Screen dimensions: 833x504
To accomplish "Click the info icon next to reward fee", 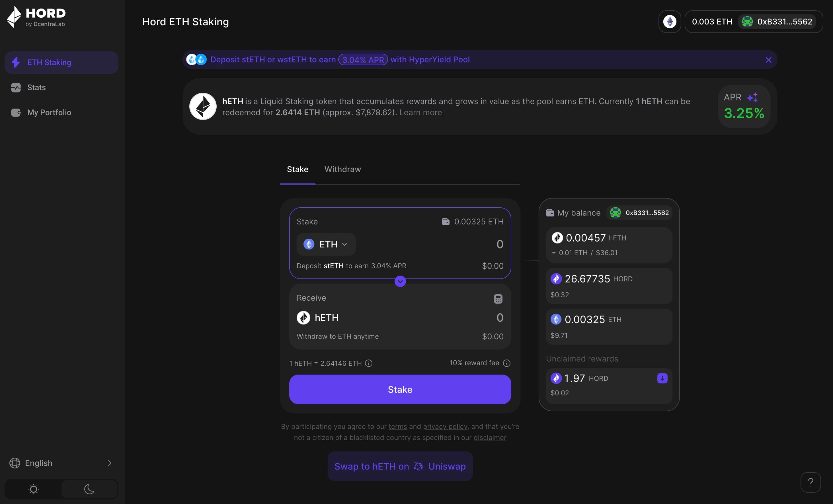I will 506,363.
